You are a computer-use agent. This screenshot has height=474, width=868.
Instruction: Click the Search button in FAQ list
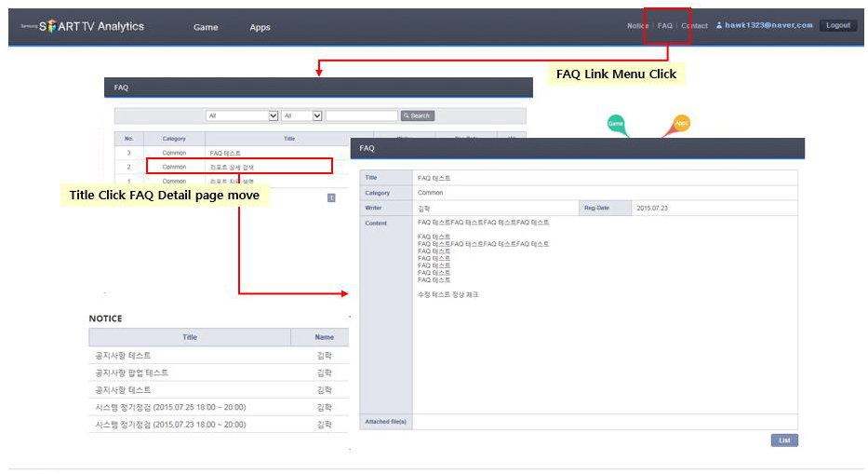point(418,115)
